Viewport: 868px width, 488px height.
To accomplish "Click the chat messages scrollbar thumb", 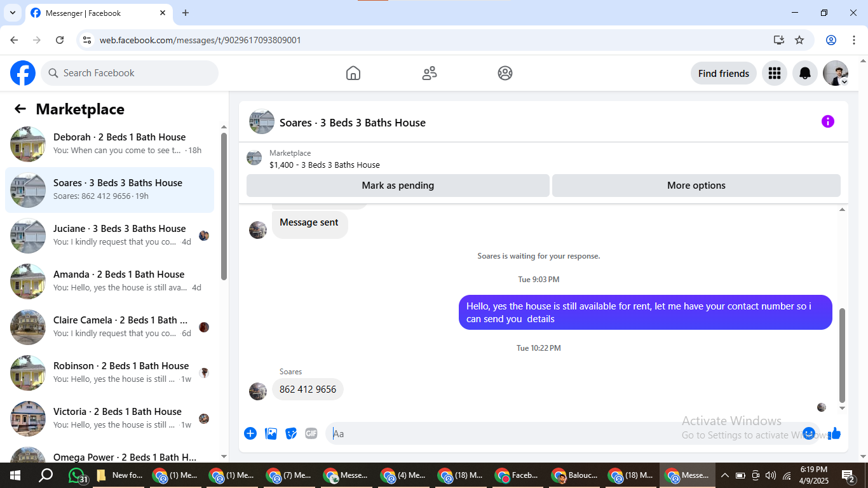I will tap(843, 355).
